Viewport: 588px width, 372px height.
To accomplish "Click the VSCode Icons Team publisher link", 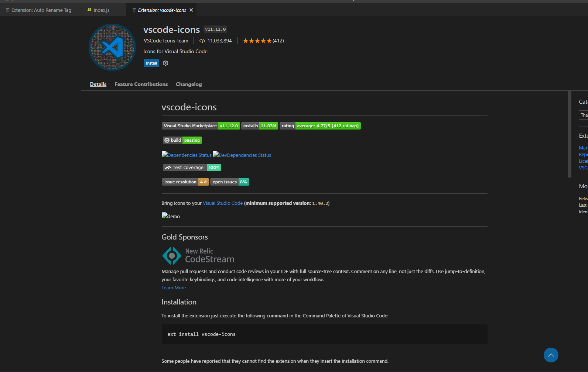I will (x=166, y=41).
